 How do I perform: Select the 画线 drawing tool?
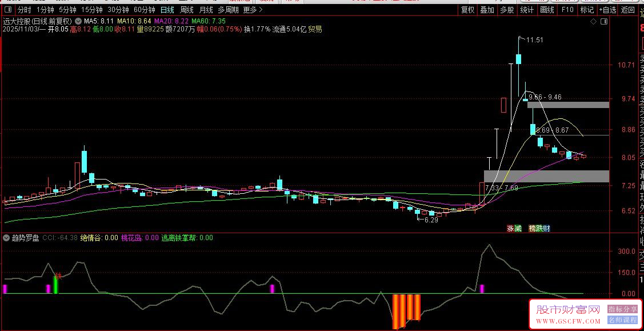[x=546, y=10]
